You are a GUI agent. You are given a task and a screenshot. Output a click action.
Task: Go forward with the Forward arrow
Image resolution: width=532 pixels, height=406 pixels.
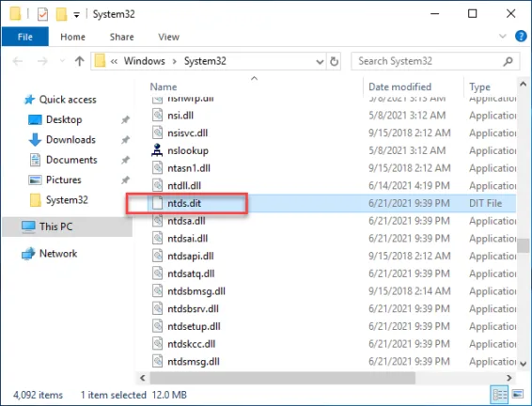(x=42, y=61)
